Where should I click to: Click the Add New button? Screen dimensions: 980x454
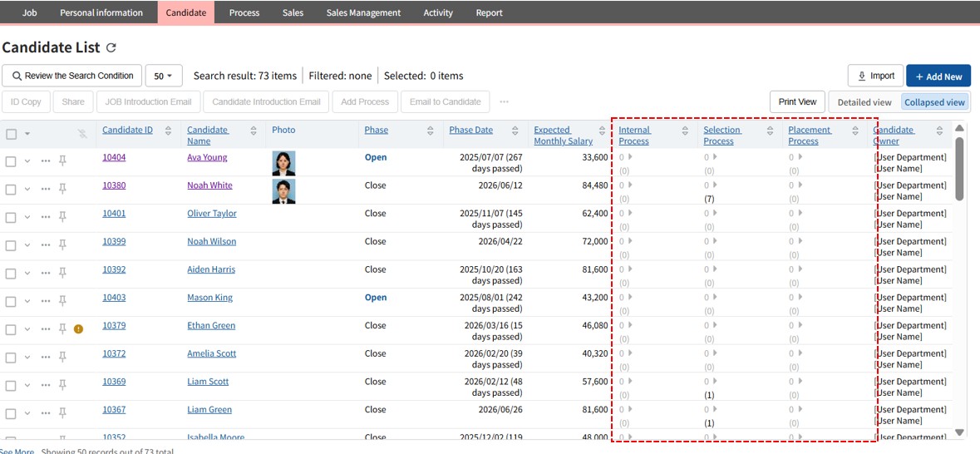click(x=938, y=76)
